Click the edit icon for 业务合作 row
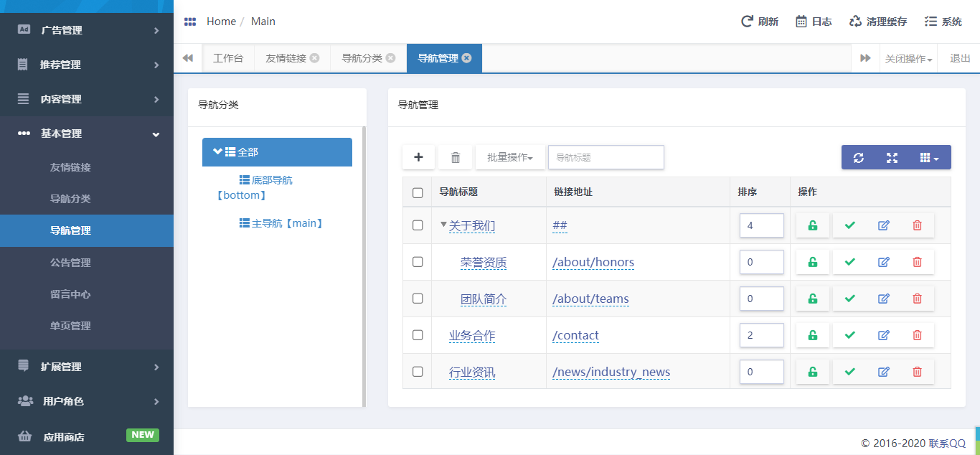980x455 pixels. [x=883, y=335]
